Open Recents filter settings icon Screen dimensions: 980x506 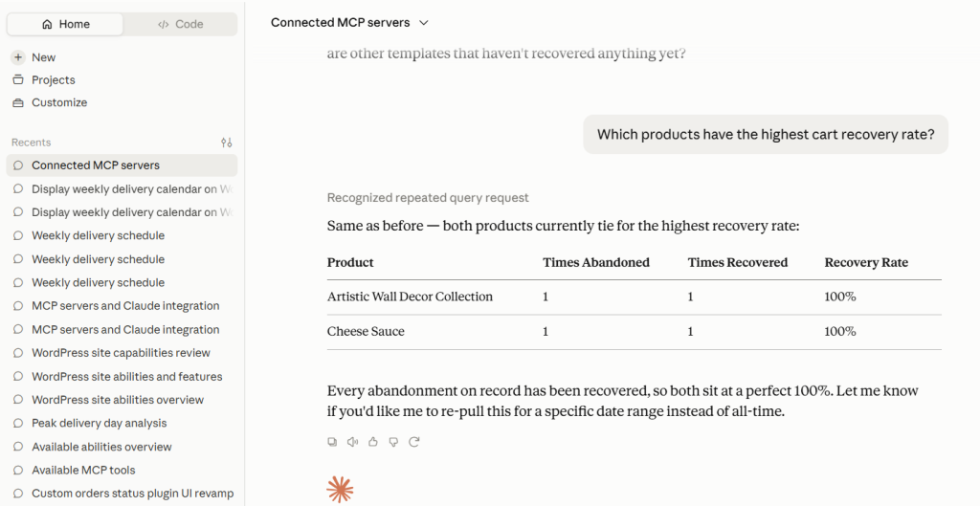click(226, 143)
